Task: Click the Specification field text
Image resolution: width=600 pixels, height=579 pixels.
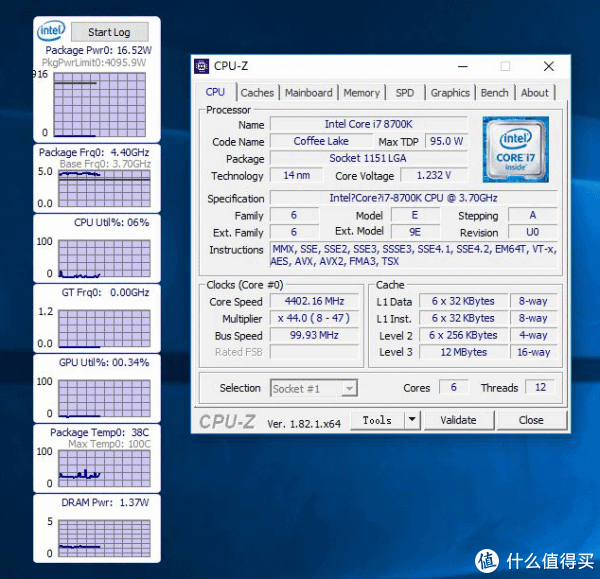Action: [x=414, y=198]
